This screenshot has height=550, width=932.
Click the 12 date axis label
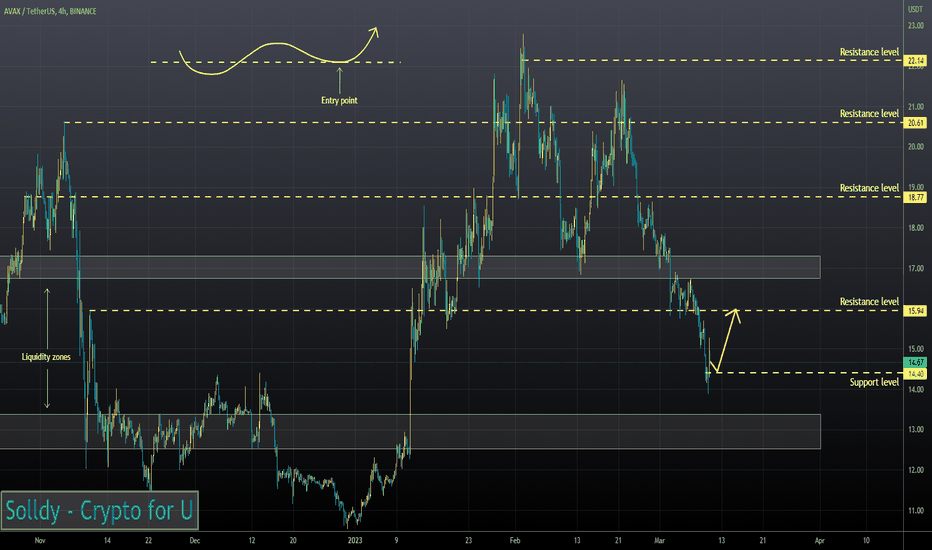[251, 540]
